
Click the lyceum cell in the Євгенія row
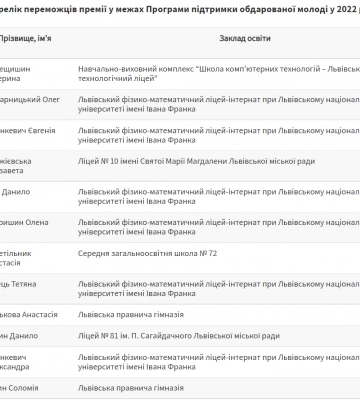pos(219,135)
